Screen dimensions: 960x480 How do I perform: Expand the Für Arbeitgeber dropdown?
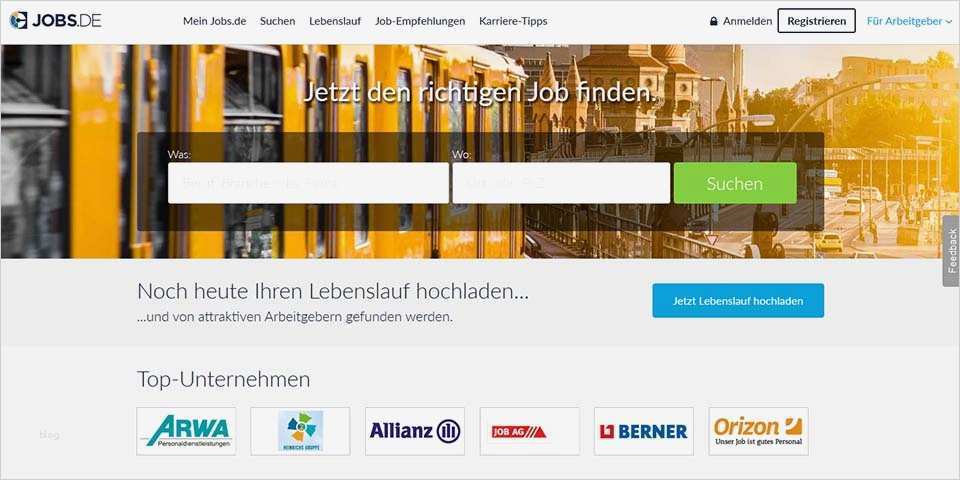pyautogui.click(x=909, y=21)
